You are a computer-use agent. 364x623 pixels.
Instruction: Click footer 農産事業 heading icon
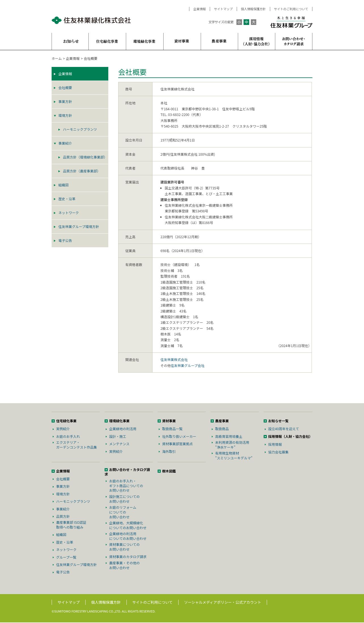pos(212,421)
